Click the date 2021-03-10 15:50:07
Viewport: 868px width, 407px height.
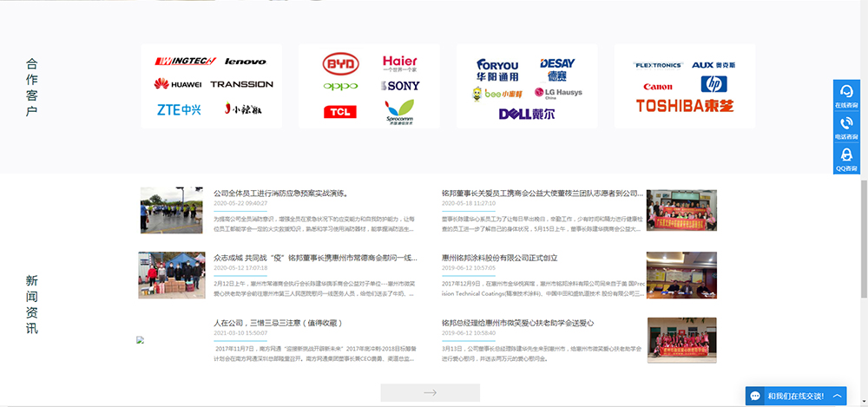(x=240, y=332)
